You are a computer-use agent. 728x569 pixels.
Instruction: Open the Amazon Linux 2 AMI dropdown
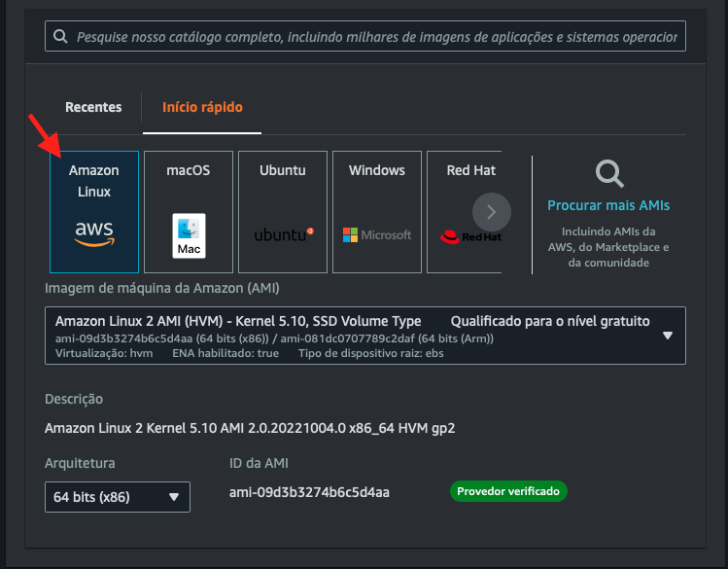coord(364,336)
